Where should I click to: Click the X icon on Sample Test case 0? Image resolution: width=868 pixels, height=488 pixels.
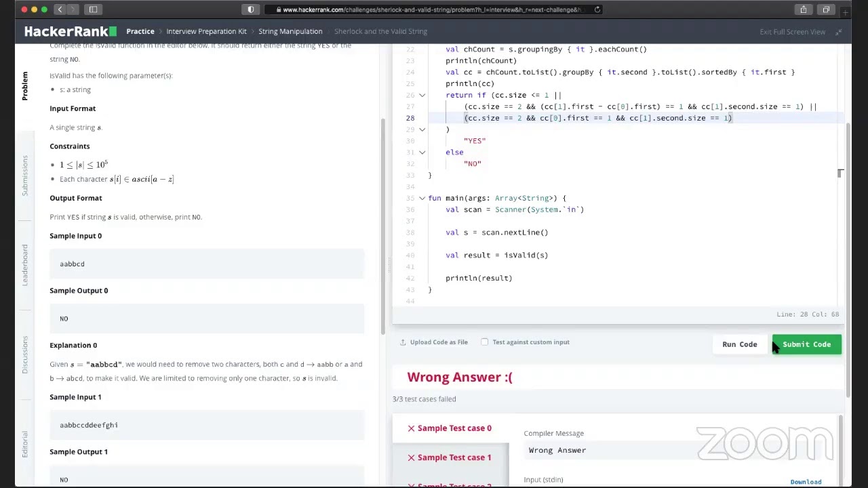pyautogui.click(x=411, y=428)
